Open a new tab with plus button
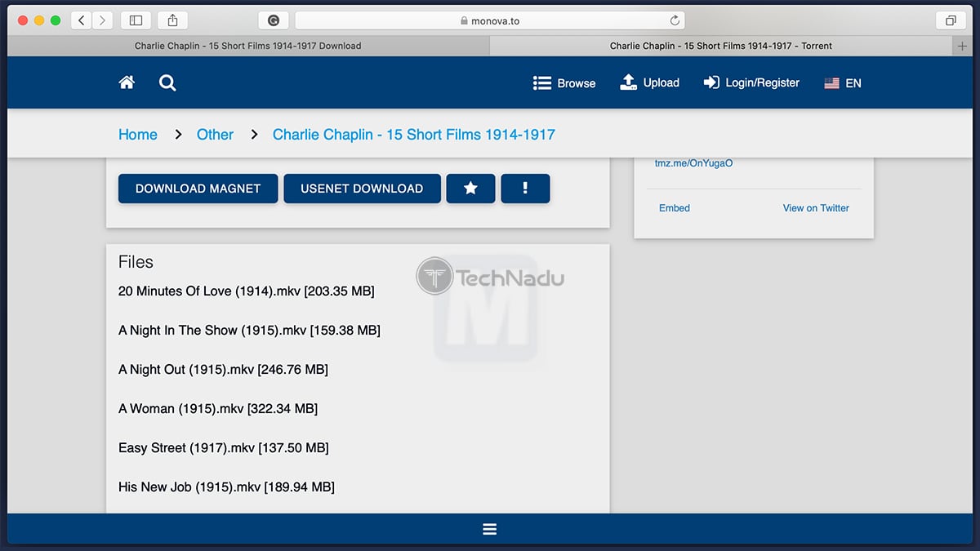Screen dimensions: 980x551 click(963, 47)
